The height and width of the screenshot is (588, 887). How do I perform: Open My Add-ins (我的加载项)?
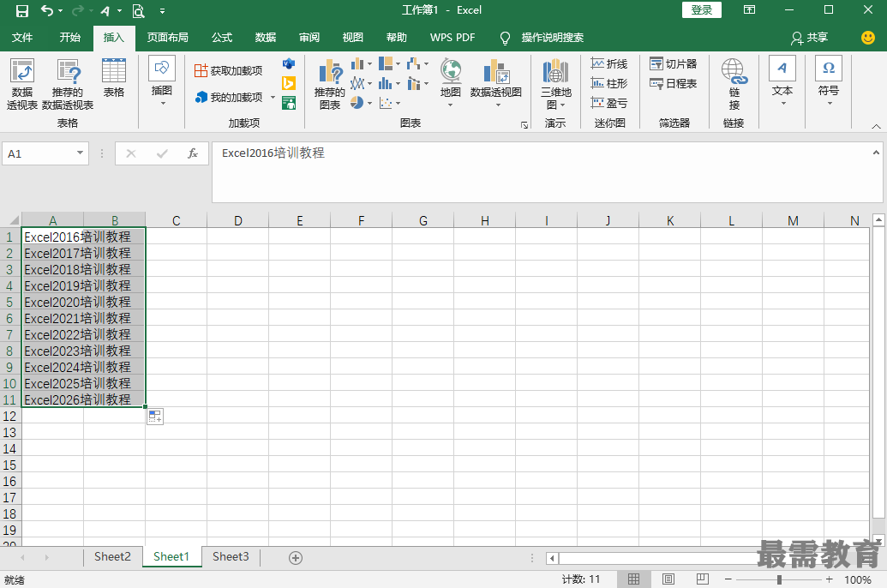point(230,98)
